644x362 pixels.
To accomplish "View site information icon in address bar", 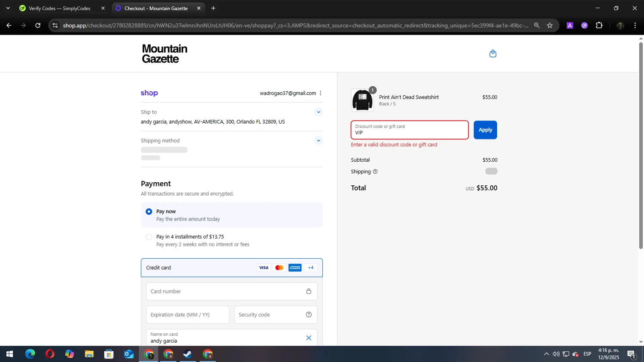I will pyautogui.click(x=55, y=25).
